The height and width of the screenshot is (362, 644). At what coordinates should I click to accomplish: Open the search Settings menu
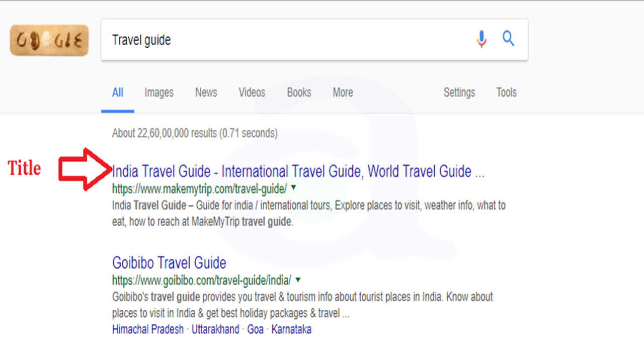[x=459, y=93]
